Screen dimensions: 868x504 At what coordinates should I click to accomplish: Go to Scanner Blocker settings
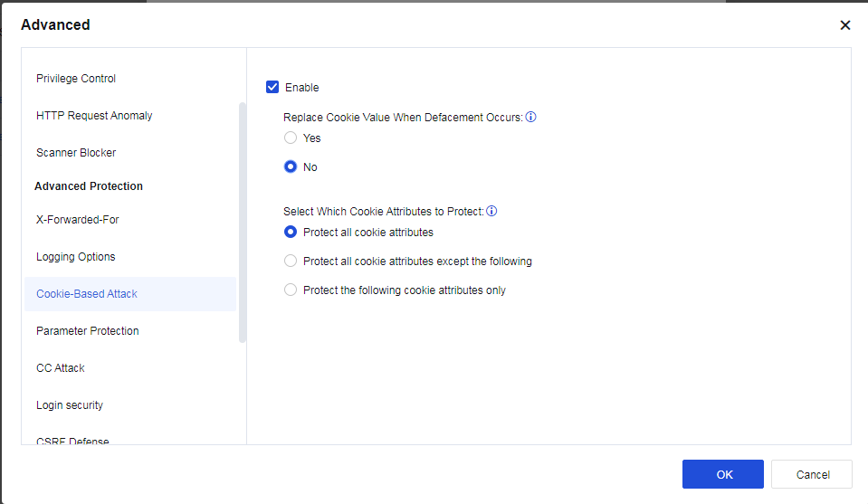point(76,153)
